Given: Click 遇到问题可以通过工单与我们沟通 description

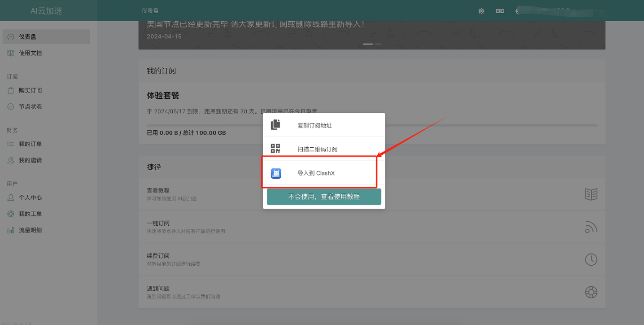Looking at the screenshot, I should [184, 296].
